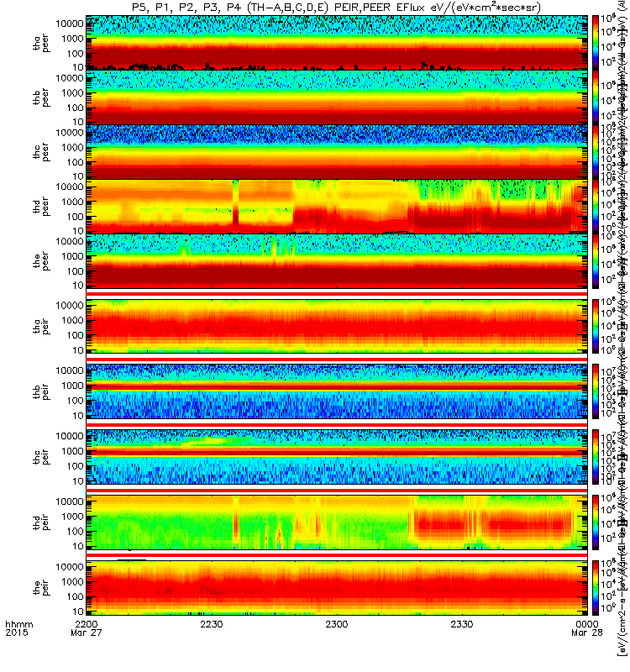630x672 pixels.
Task: Click the 1000 tick label of thc peer
Action: pos(72,148)
